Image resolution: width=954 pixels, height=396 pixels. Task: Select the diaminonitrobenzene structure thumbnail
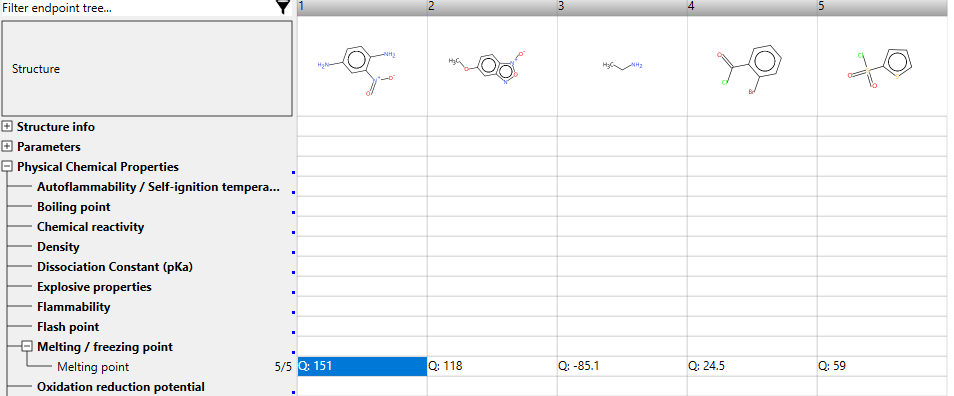point(357,69)
